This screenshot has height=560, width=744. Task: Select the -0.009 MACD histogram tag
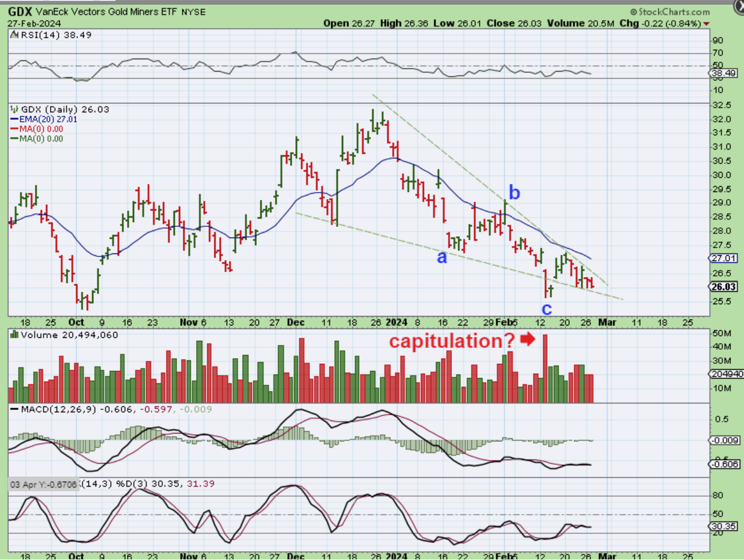724,440
